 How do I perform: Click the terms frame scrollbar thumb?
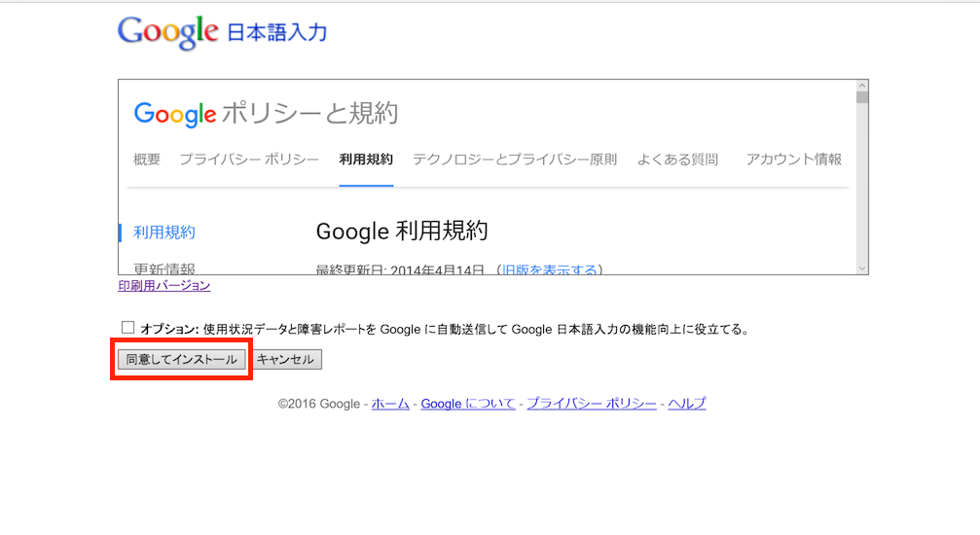tap(862, 97)
